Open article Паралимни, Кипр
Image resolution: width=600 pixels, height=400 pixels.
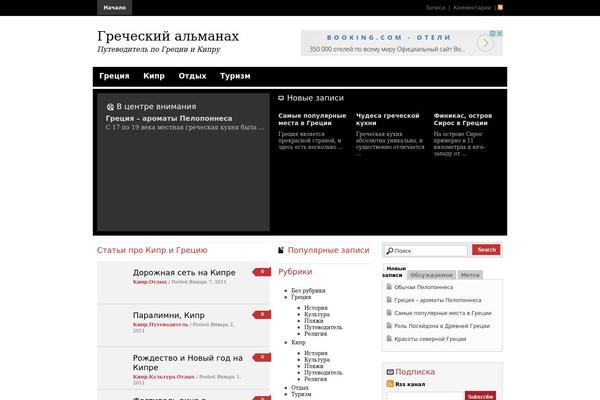click(169, 315)
